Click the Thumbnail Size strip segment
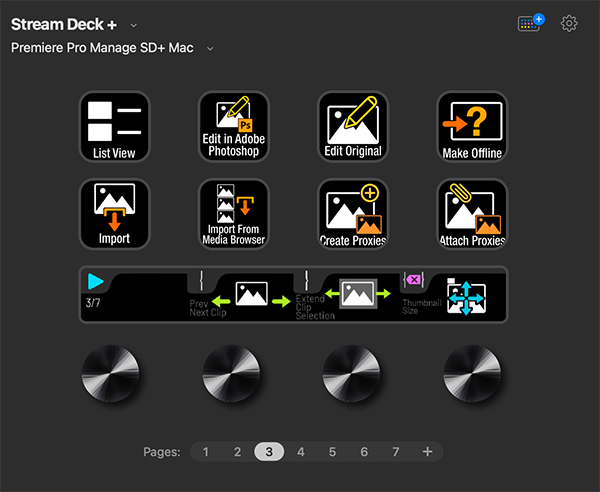 [453, 295]
